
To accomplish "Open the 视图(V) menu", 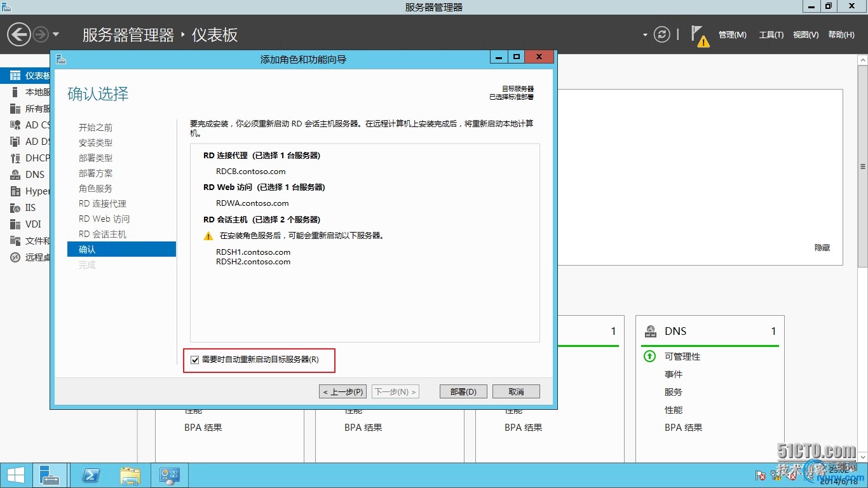I will (x=806, y=35).
